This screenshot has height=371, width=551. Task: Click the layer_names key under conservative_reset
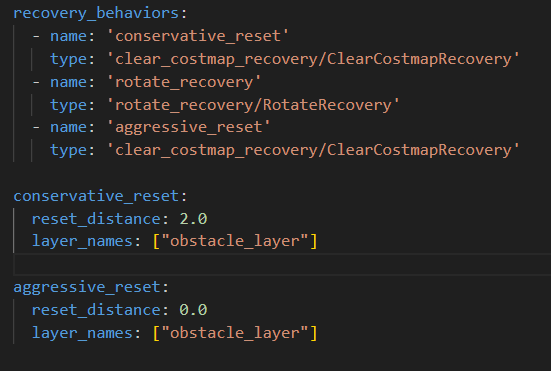point(82,241)
